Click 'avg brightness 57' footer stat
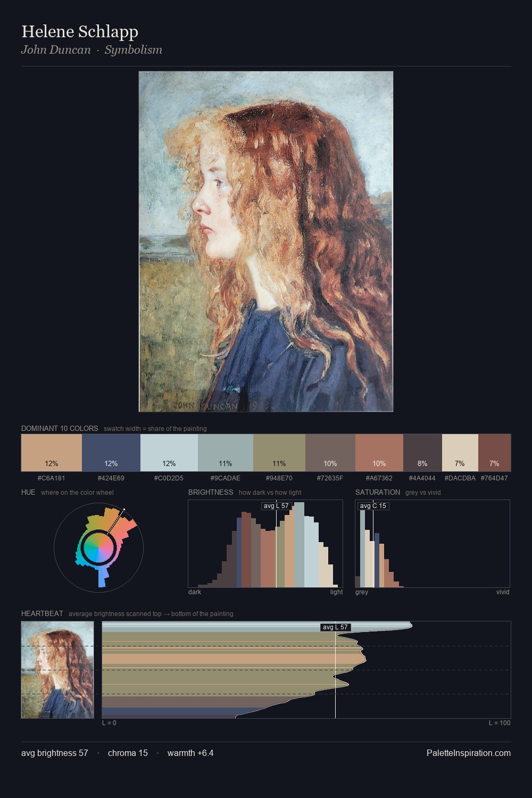 click(x=55, y=753)
